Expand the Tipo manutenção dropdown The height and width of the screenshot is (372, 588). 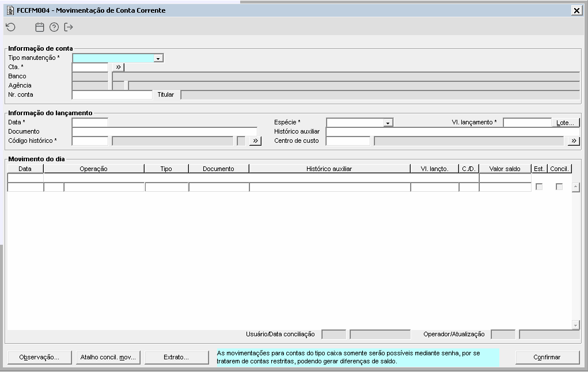coord(158,58)
